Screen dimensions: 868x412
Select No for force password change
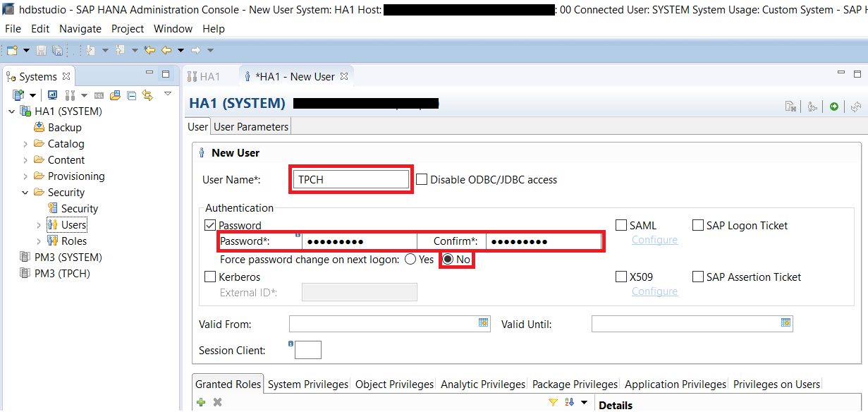click(x=448, y=260)
